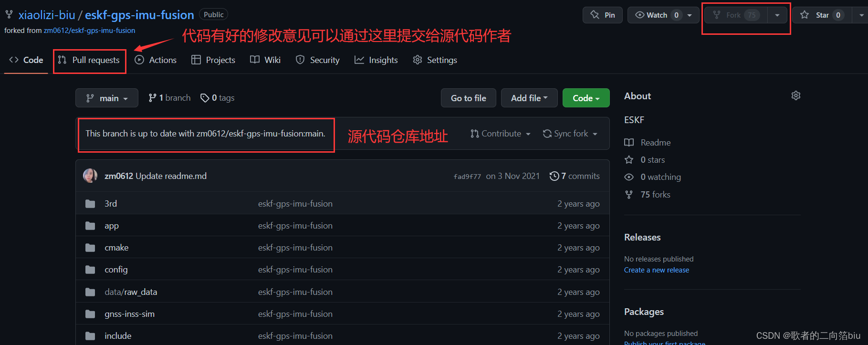Open the Pull requests tab
Image resolution: width=868 pixels, height=345 pixels.
[x=89, y=60]
